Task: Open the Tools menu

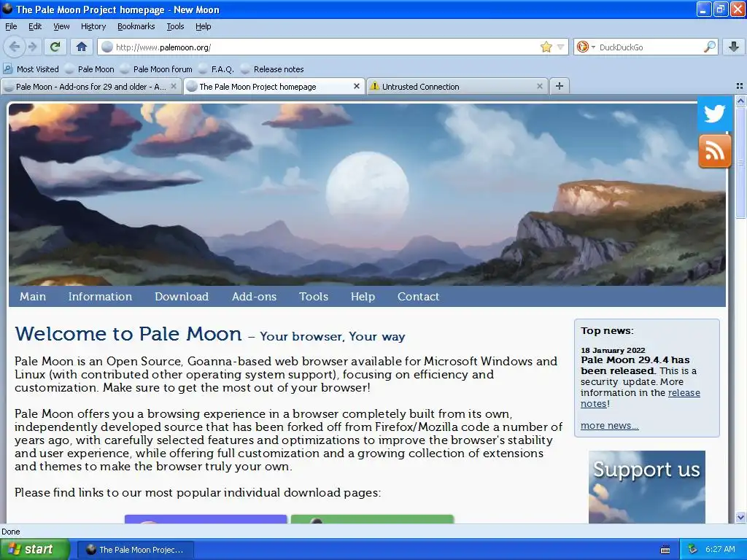Action: coord(175,26)
